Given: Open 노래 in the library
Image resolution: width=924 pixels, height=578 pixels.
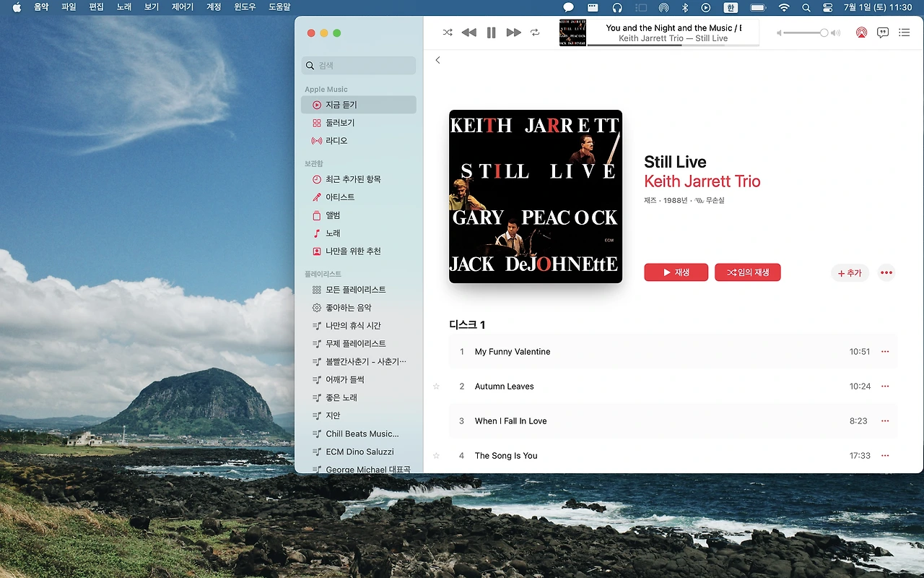Looking at the screenshot, I should pyautogui.click(x=359, y=233).
